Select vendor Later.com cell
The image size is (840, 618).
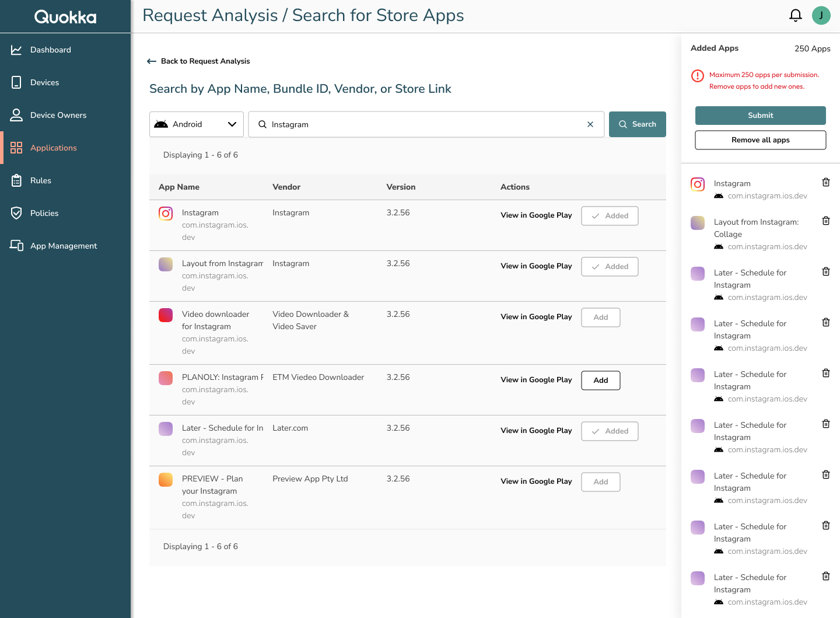point(290,428)
